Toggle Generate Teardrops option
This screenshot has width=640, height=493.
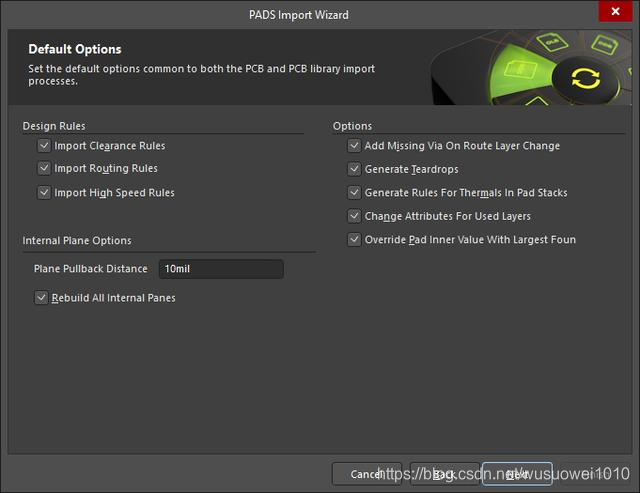tap(354, 169)
